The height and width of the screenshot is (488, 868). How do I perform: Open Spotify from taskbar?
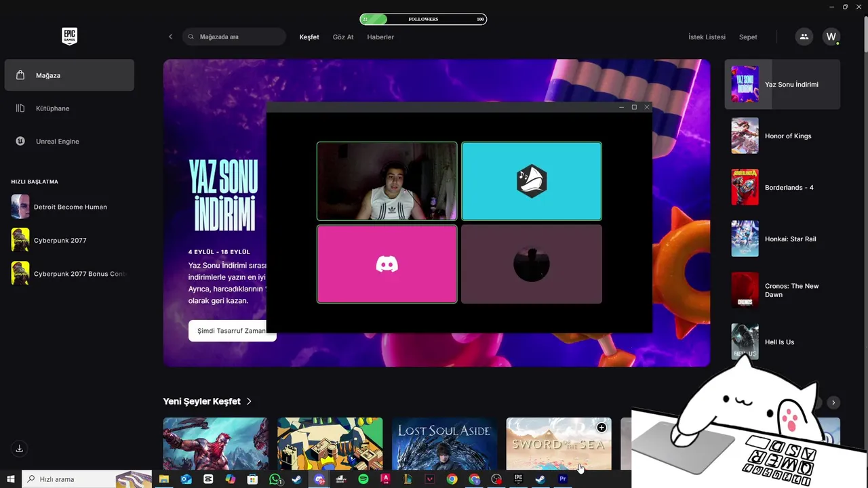coord(363,479)
